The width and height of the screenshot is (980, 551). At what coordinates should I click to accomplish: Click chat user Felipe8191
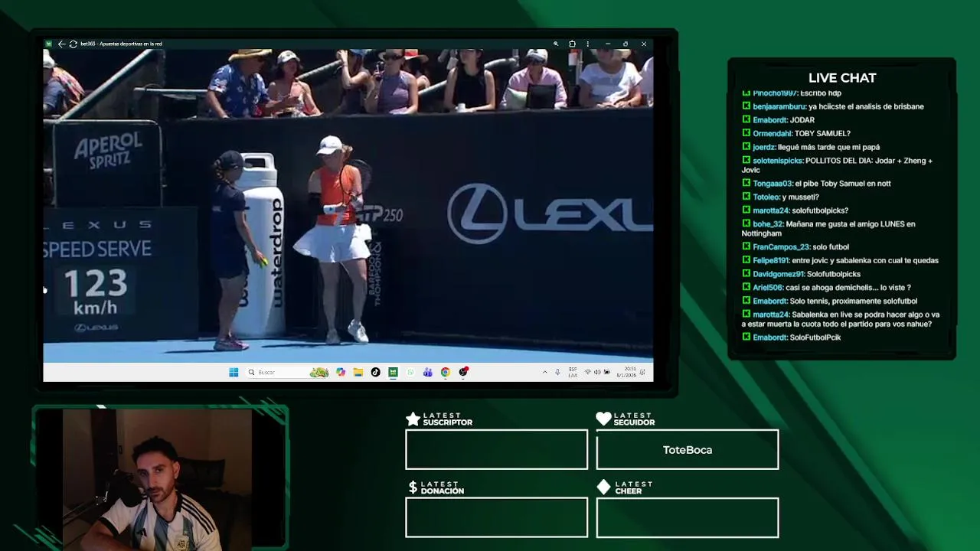[771, 260]
